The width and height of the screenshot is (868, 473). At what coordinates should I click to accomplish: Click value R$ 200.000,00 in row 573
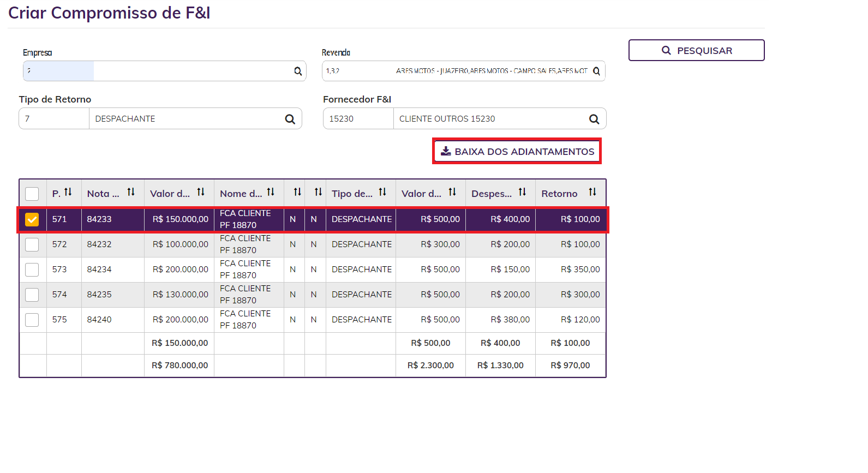point(181,270)
